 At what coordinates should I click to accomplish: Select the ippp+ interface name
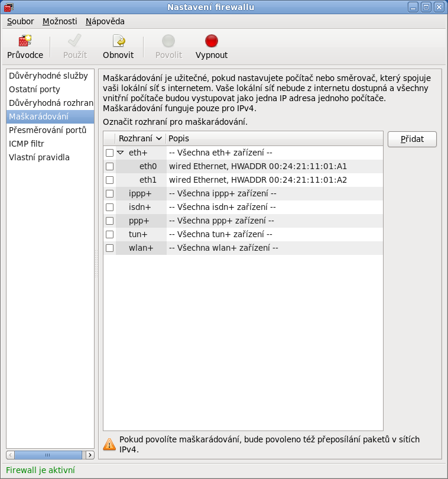coord(140,194)
